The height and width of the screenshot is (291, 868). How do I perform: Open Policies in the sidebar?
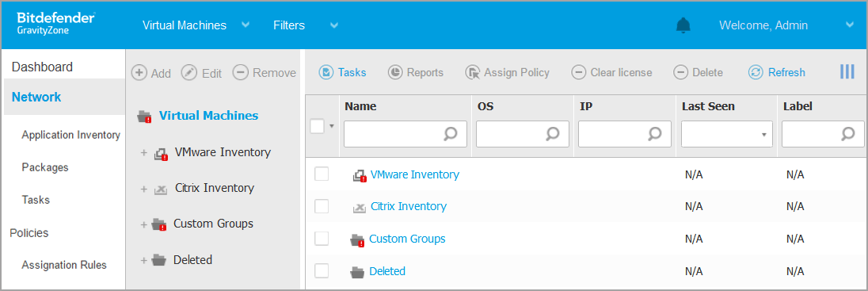click(x=29, y=233)
